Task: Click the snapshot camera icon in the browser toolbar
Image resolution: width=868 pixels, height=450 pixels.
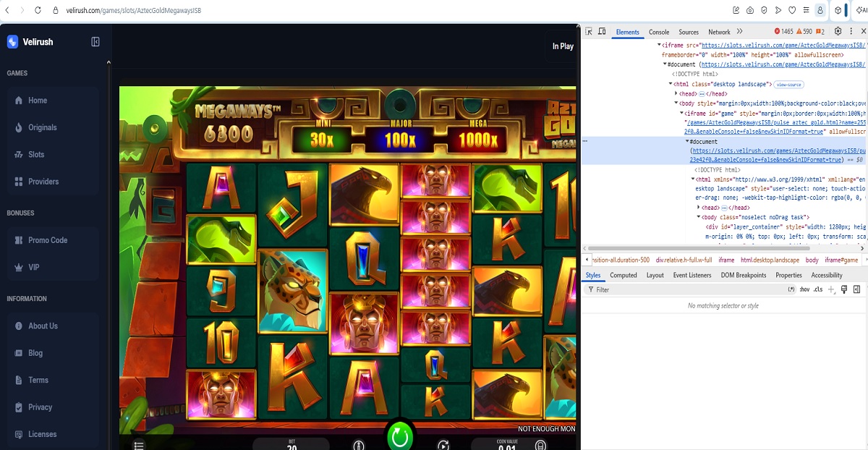Action: 750,11
